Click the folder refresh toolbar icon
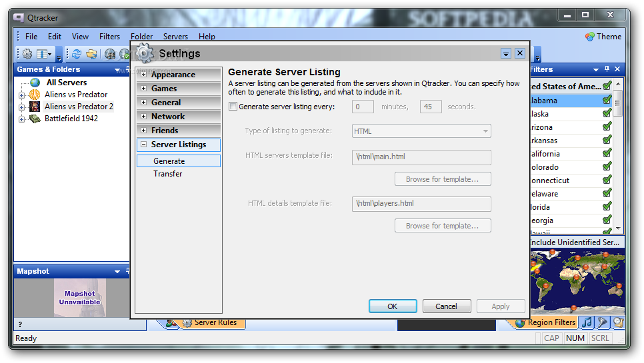Image resolution: width=644 pixels, height=363 pixels. 91,54
